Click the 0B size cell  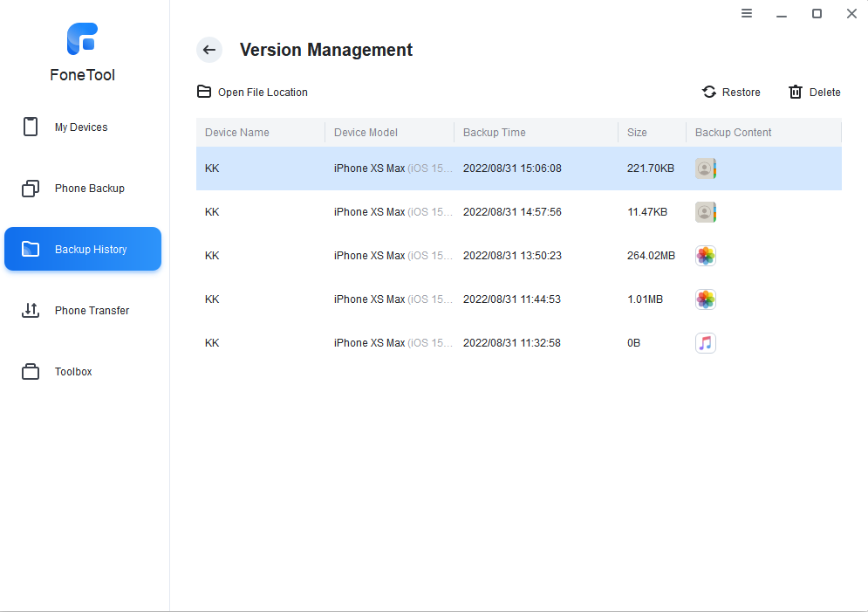[x=634, y=343]
